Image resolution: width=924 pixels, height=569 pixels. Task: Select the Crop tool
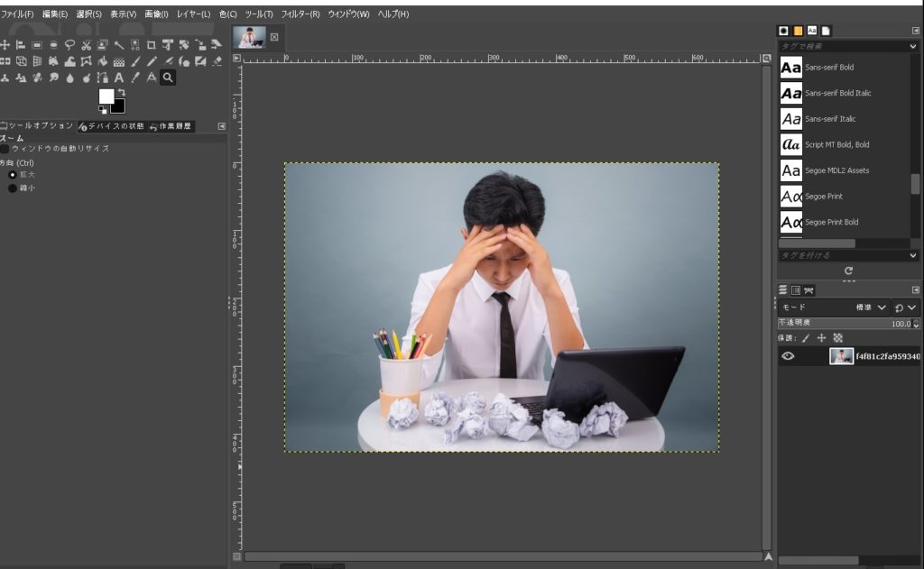[x=151, y=44]
